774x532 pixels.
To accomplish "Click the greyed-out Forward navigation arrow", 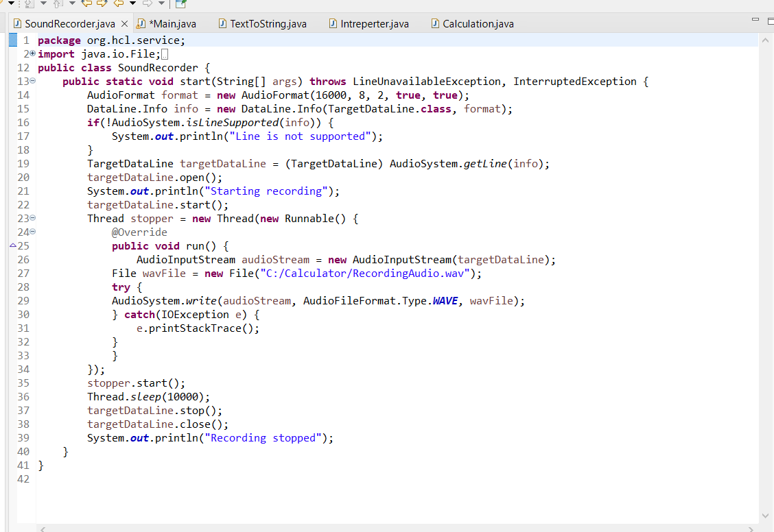I will 148,4.
